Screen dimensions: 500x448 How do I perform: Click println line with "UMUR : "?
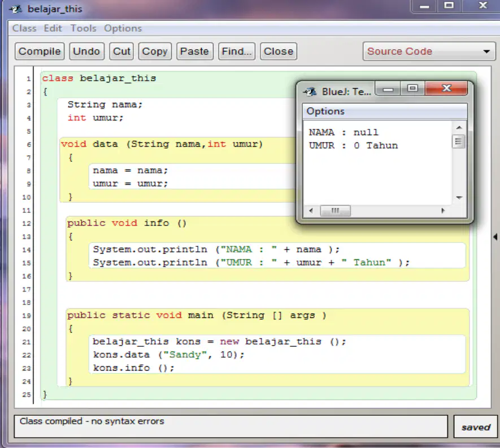coord(251,263)
